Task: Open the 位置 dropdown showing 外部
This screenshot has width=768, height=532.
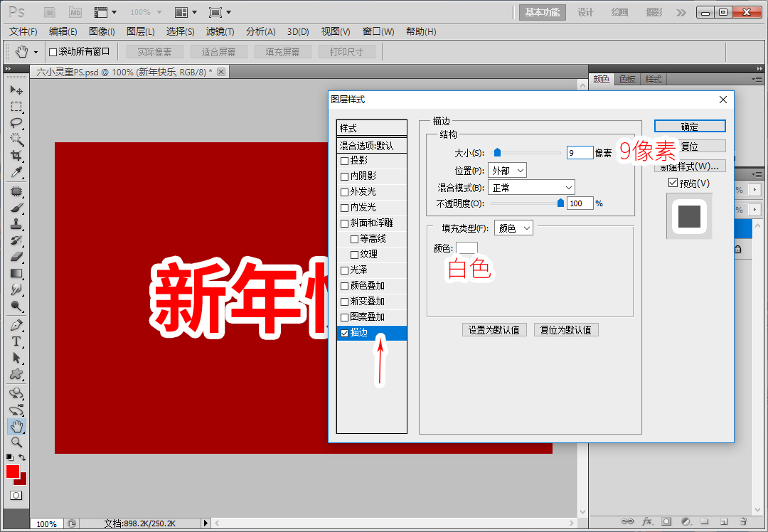Action: coord(508,171)
